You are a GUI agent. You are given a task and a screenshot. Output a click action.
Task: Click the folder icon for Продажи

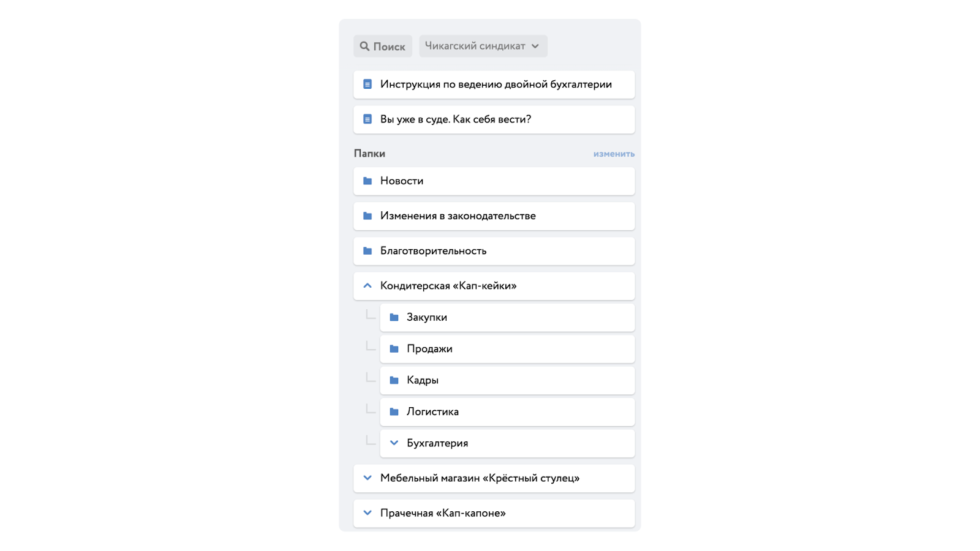[x=394, y=348]
